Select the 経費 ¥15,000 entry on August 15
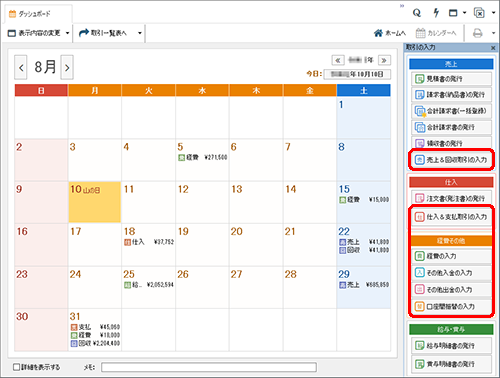Image resolution: width=500 pixels, height=378 pixels. (364, 200)
